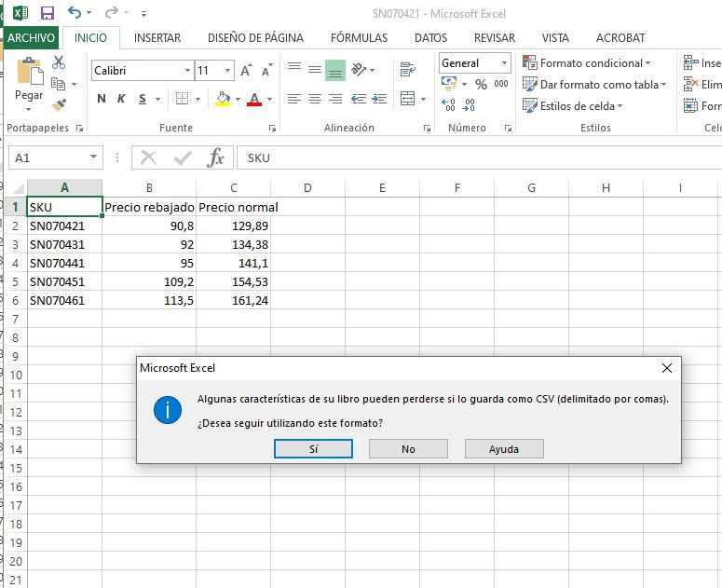722x588 pixels.
Task: Increase indent icon
Action: [x=379, y=98]
